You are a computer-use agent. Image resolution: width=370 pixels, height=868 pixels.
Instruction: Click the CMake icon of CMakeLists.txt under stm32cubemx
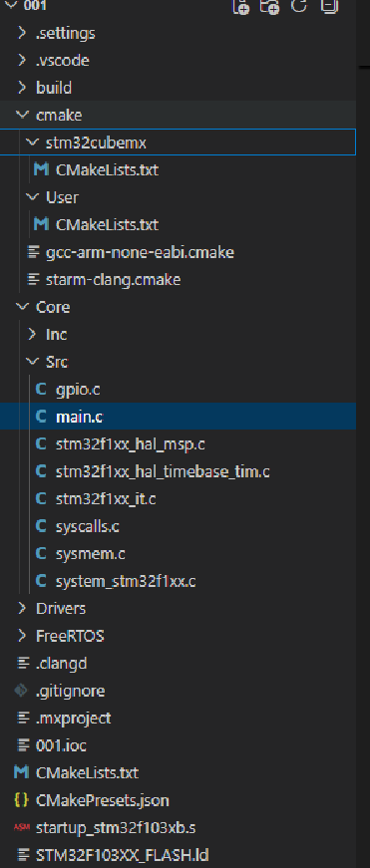coord(42,169)
